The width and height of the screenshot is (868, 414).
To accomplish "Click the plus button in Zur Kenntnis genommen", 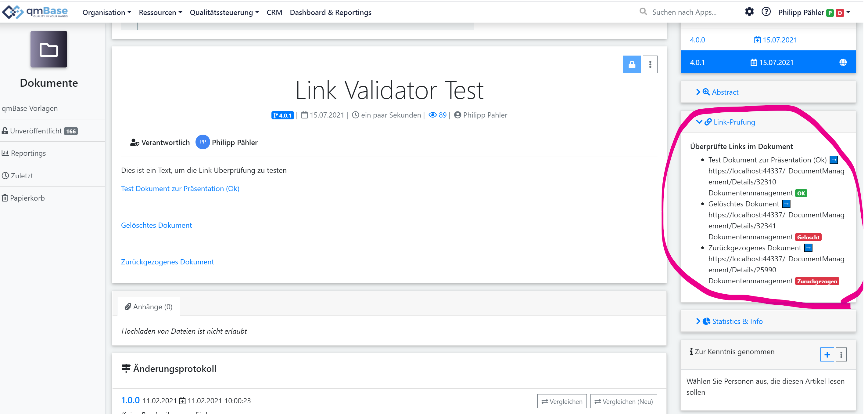I will (x=827, y=354).
